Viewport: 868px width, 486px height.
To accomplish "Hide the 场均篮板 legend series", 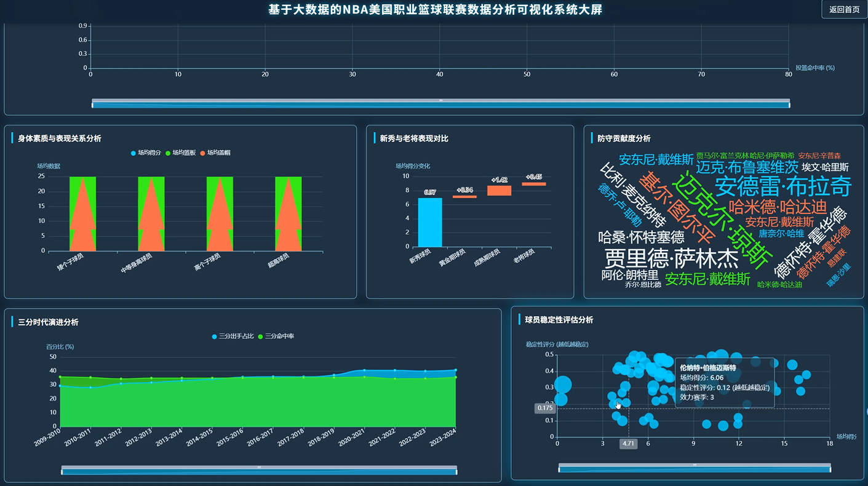I will (180, 153).
